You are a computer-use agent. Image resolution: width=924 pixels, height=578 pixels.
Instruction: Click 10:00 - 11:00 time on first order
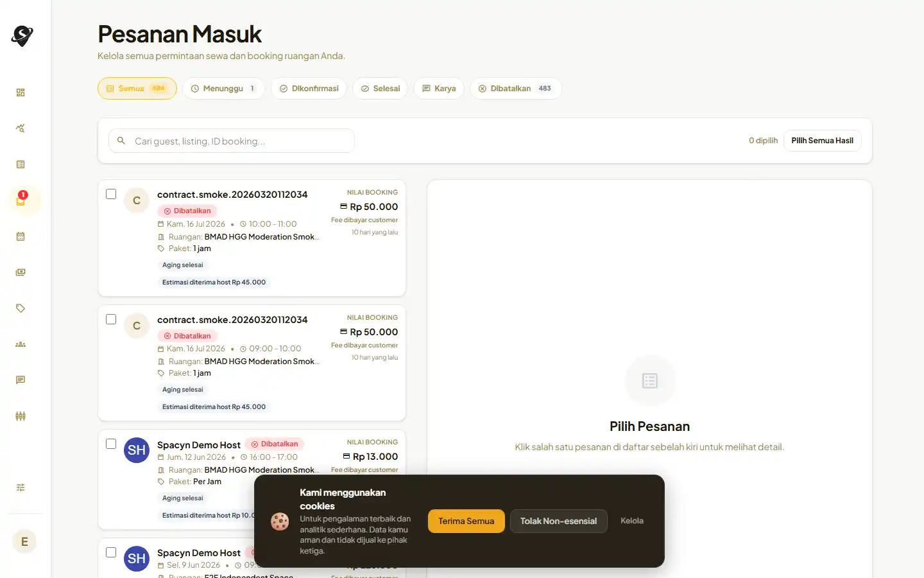(273, 224)
